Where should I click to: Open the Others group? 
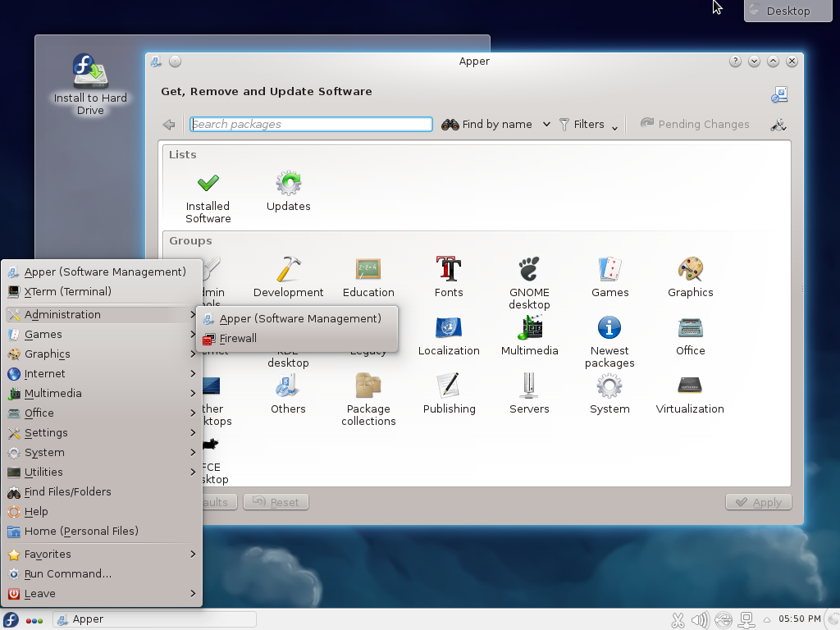(288, 395)
